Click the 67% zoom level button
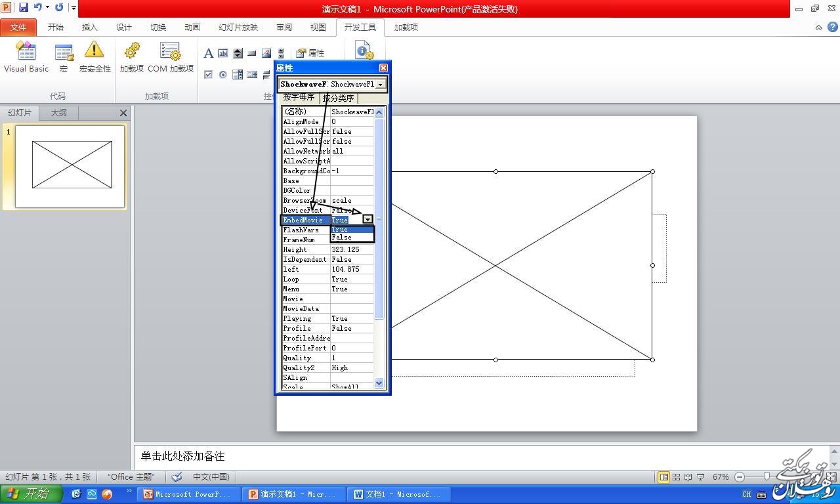Screen dimensions: 840x504 click(x=721, y=477)
